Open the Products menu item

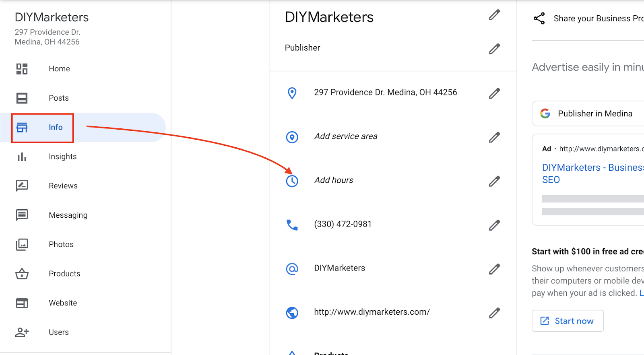(x=64, y=274)
